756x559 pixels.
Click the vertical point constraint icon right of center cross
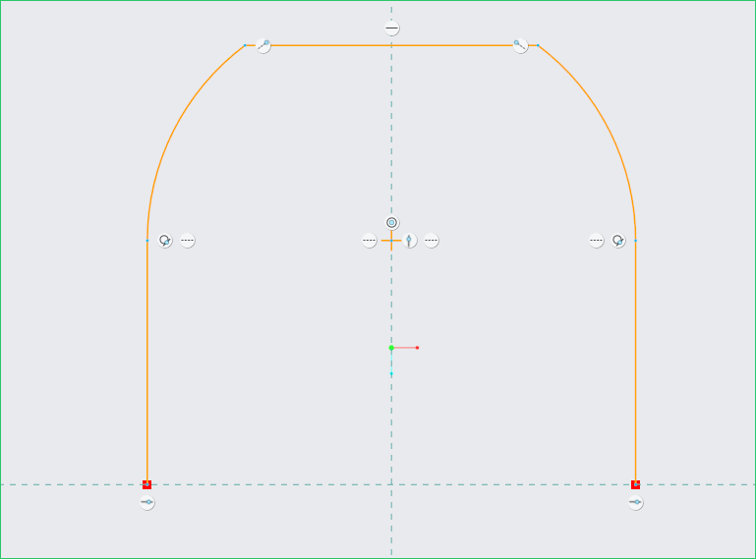(411, 241)
